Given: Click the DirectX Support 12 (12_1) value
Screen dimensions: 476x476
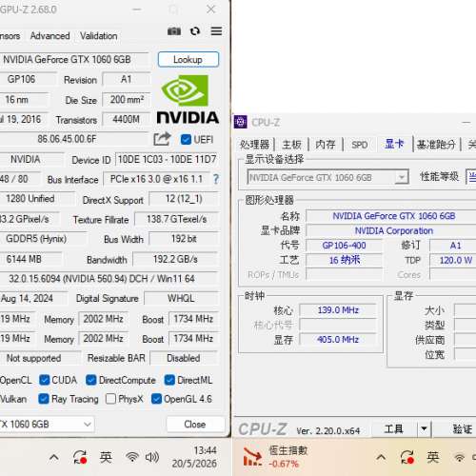Looking at the screenshot, I should click(x=184, y=199).
